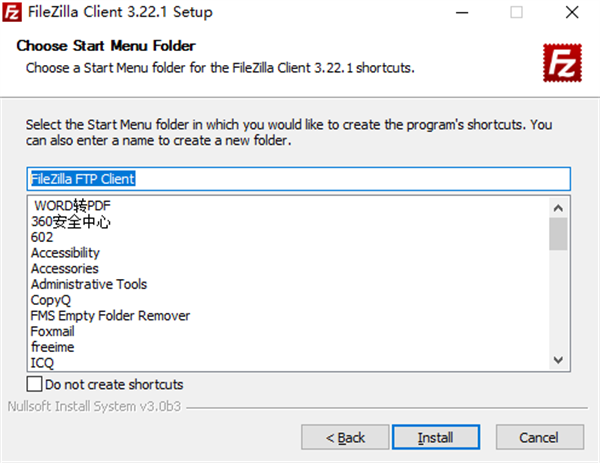Screen dimensions: 600x463
Task: Go to previous step with Back button
Action: tap(344, 437)
